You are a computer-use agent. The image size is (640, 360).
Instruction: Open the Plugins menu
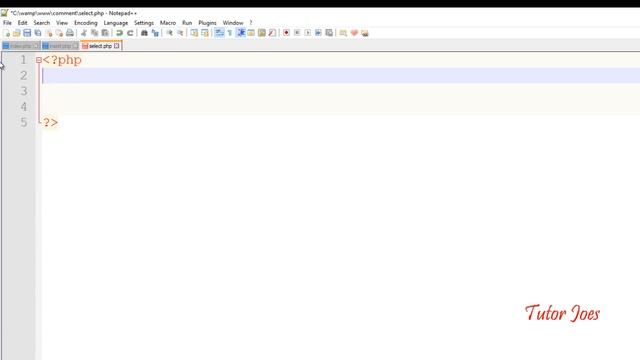point(207,23)
